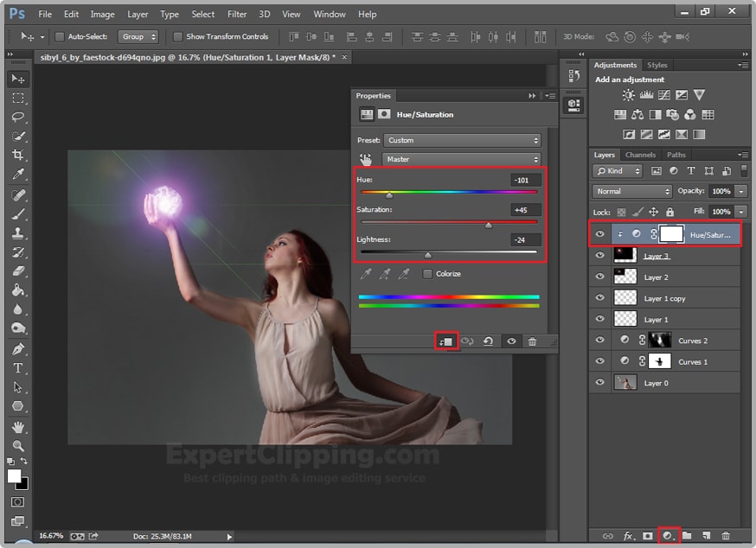Screen dimensions: 756x548
Task: Pick the Lasso tool
Action: 17,117
